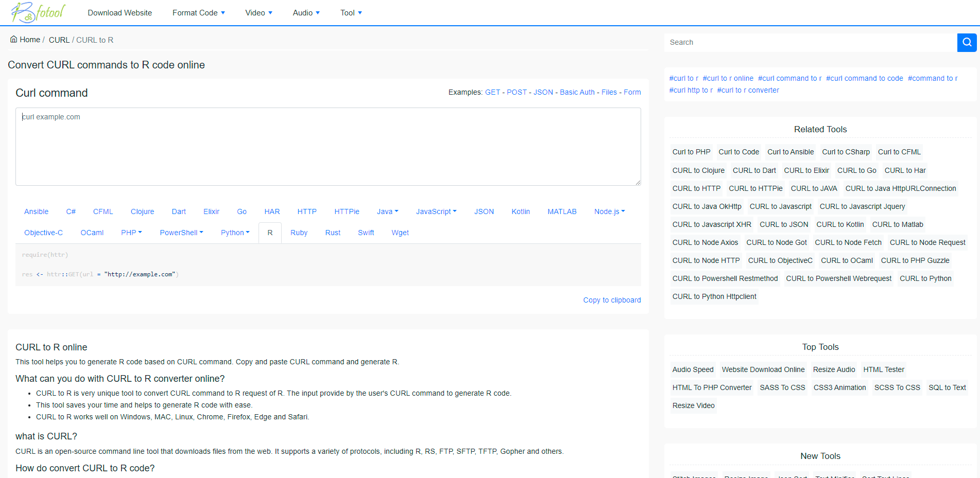Open the Audio dropdown menu
This screenshot has width=980, height=478.
(306, 13)
